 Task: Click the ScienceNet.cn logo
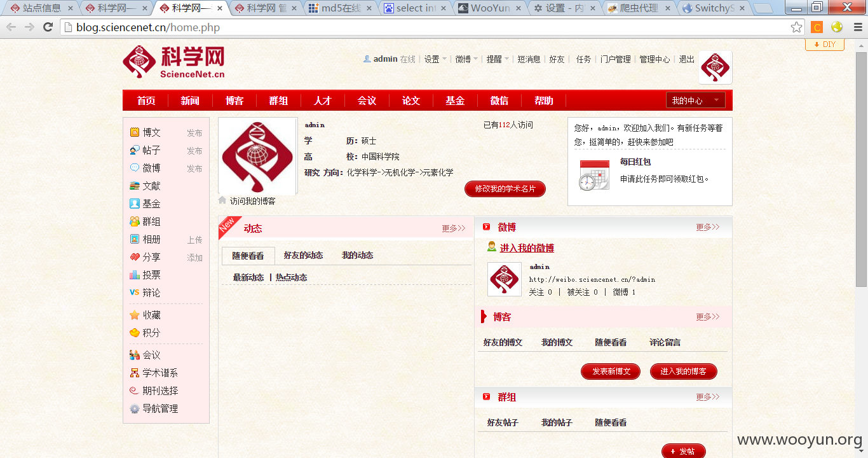tap(173, 62)
